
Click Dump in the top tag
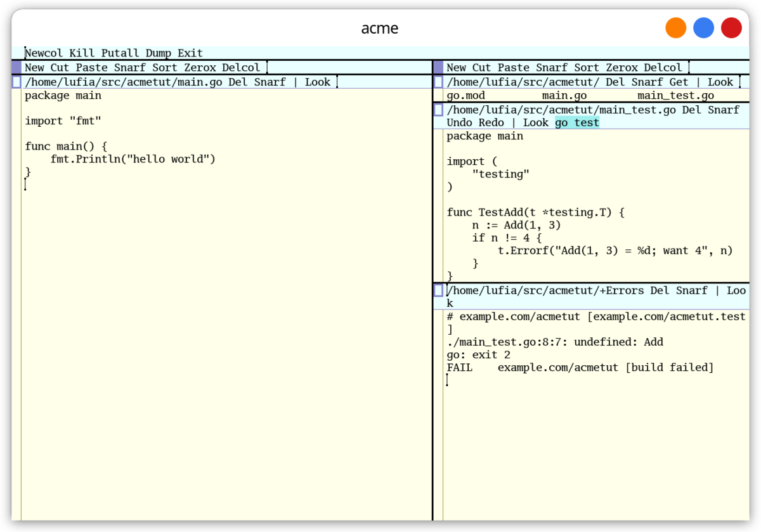tap(158, 53)
